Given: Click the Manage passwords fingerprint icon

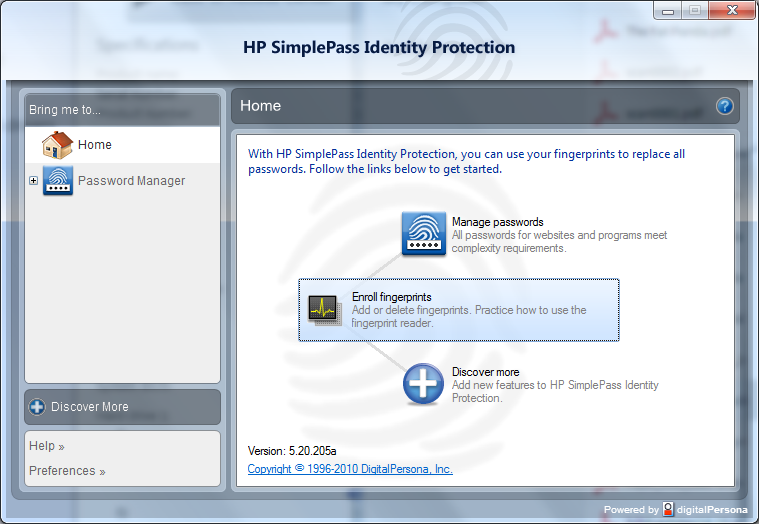Looking at the screenshot, I should coord(424,234).
